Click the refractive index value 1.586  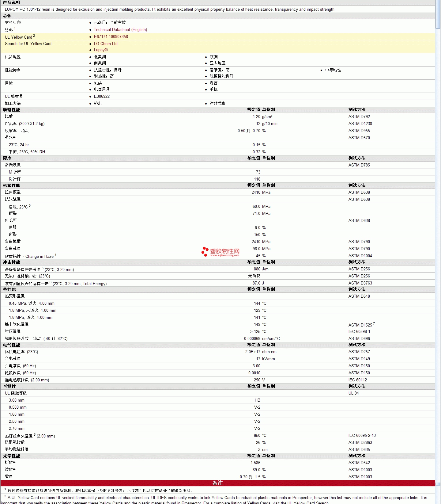coord(255,463)
